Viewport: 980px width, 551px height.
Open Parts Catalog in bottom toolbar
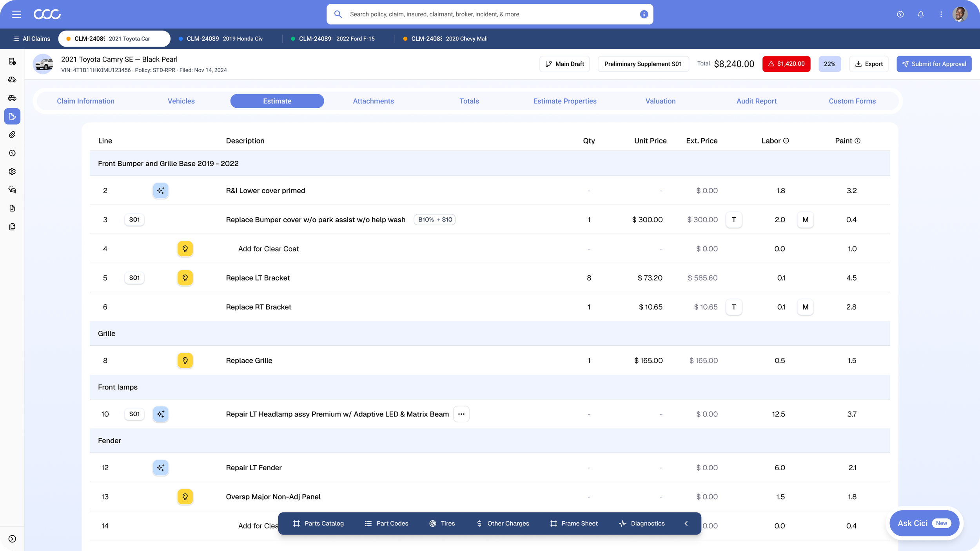[318, 524]
